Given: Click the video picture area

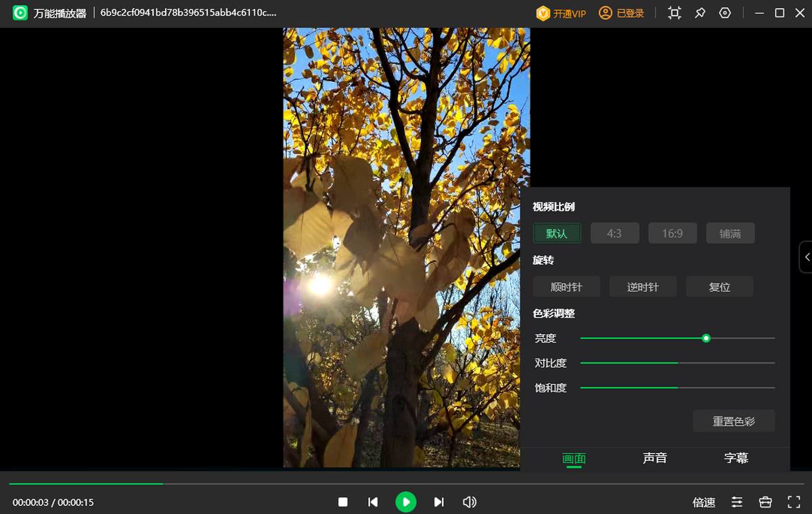Looking at the screenshot, I should (406, 247).
